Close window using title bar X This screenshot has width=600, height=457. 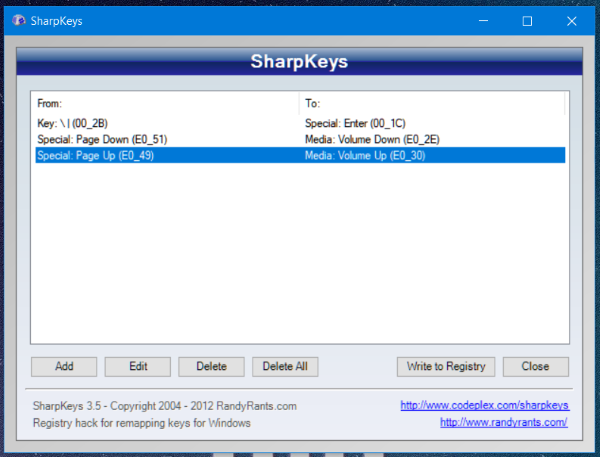(x=572, y=21)
